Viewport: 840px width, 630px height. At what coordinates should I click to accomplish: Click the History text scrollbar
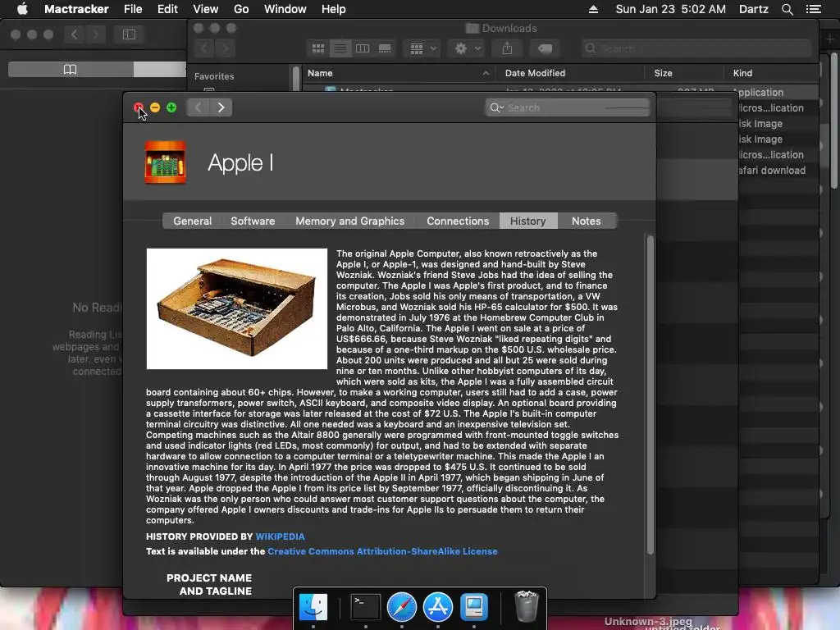click(x=651, y=395)
